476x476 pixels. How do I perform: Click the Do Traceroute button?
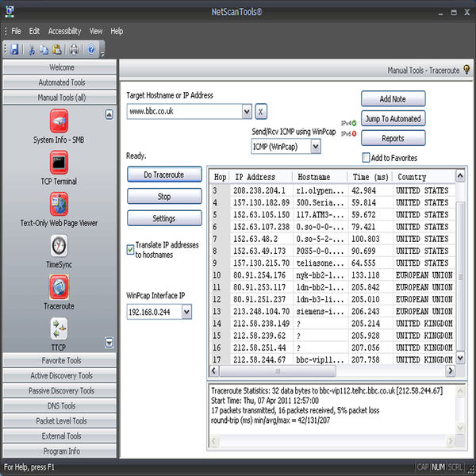(164, 175)
